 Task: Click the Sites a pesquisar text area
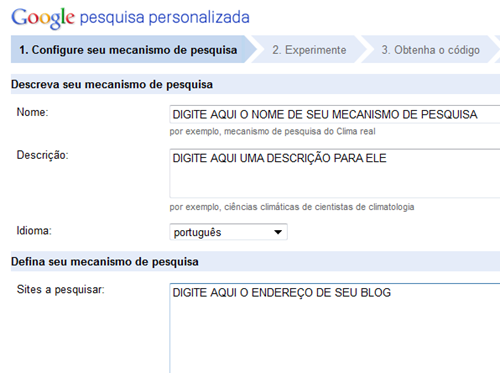(335, 328)
